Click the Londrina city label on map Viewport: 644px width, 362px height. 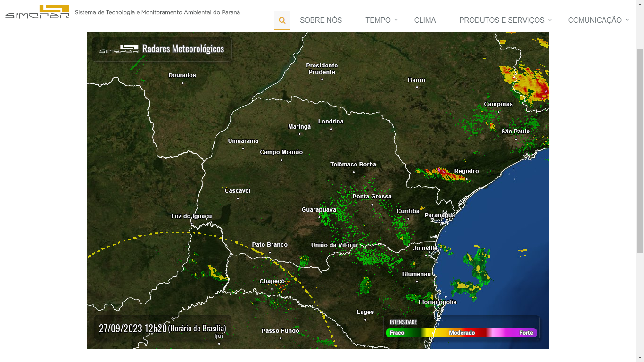tap(331, 122)
